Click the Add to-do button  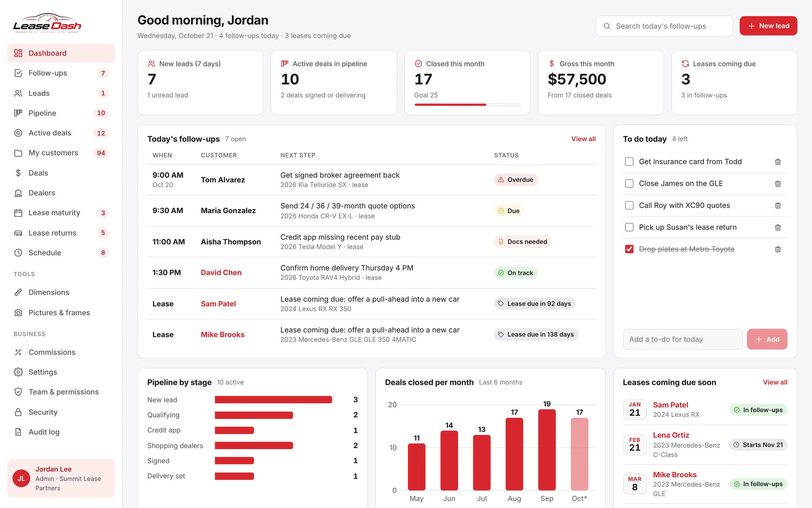point(767,339)
